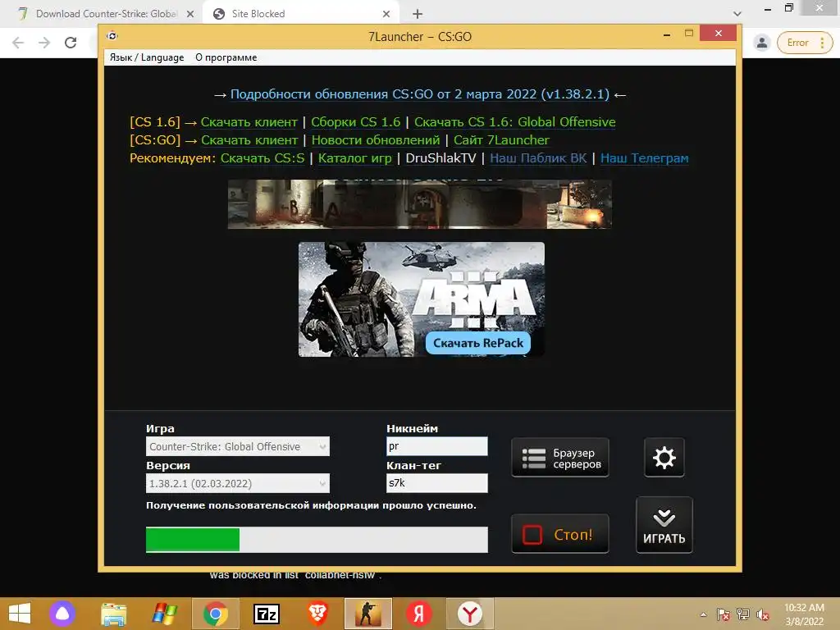Image resolution: width=840 pixels, height=630 pixels.
Task: Click DruShlakTV text
Action: pyautogui.click(x=441, y=158)
